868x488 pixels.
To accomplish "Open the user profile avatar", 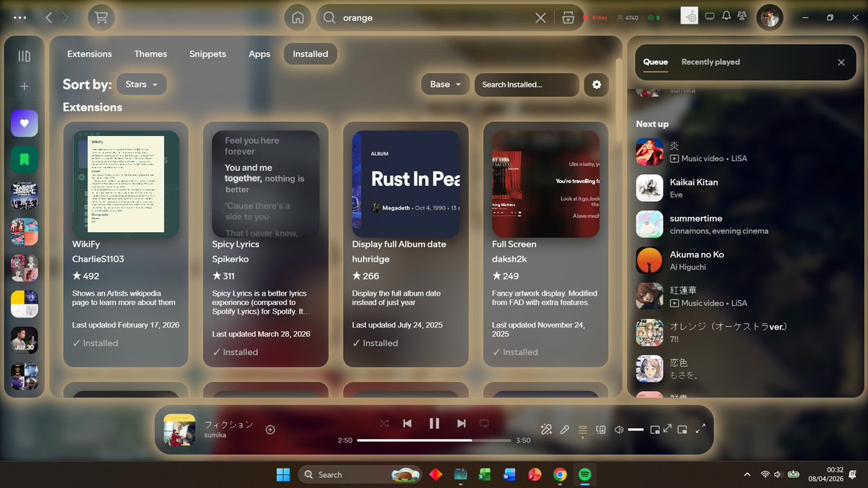I will click(770, 17).
